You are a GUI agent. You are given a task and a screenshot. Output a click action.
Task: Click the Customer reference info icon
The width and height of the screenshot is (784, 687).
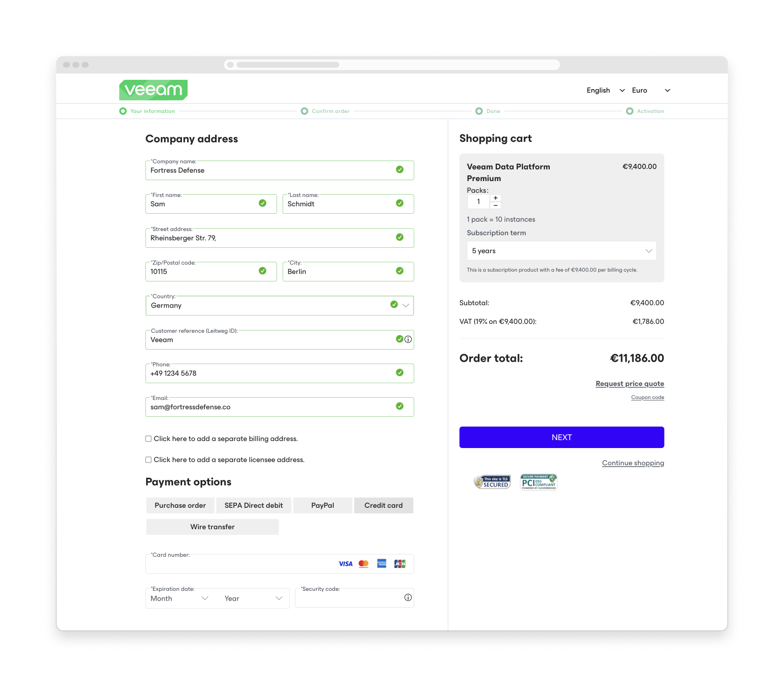(x=408, y=339)
